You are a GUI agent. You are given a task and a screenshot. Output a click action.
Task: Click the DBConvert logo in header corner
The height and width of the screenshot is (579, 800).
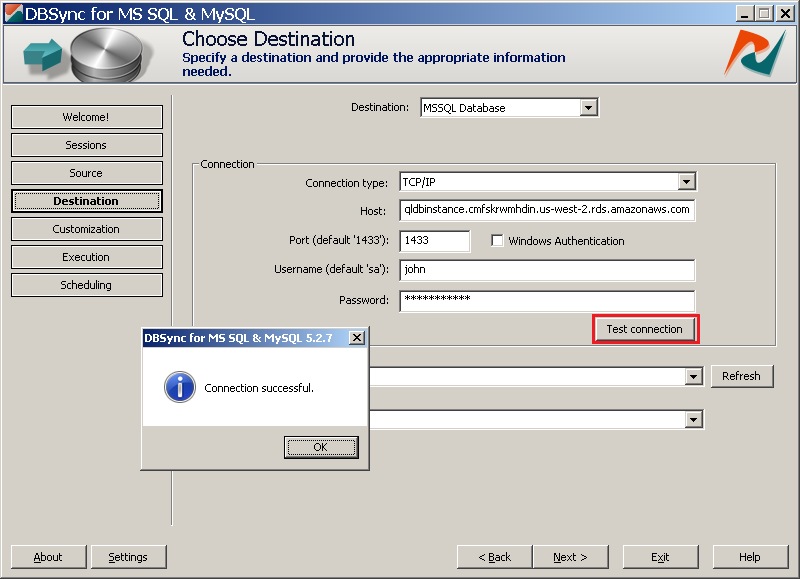(x=756, y=53)
